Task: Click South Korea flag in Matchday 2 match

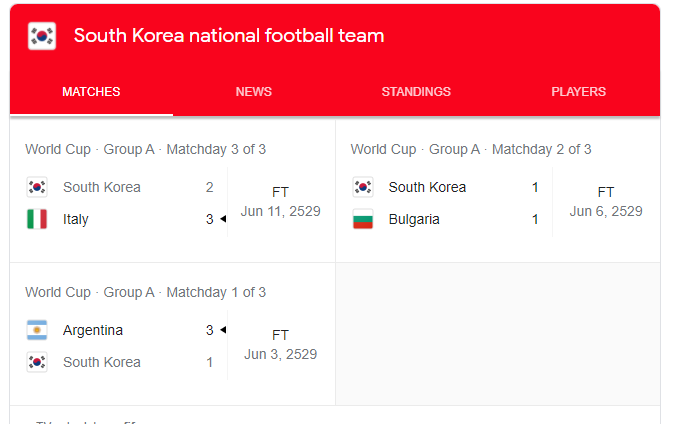Action: click(x=363, y=187)
